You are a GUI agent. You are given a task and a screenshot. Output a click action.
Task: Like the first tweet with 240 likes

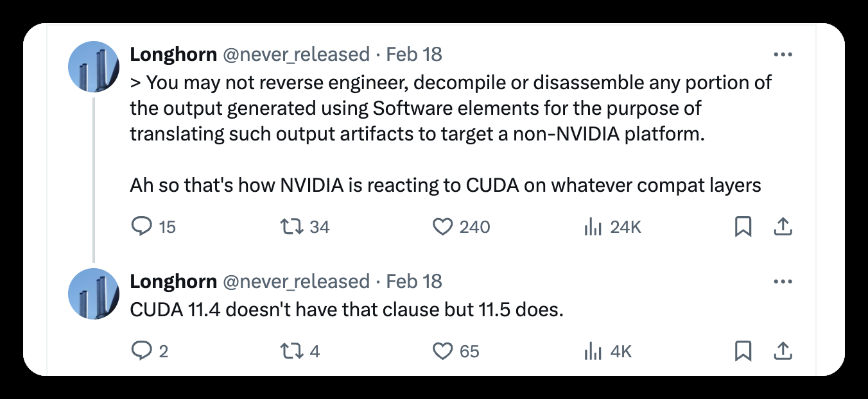click(x=443, y=226)
